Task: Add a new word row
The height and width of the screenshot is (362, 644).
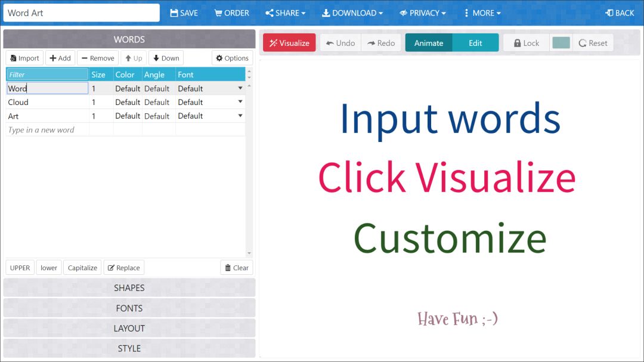Action: point(60,58)
